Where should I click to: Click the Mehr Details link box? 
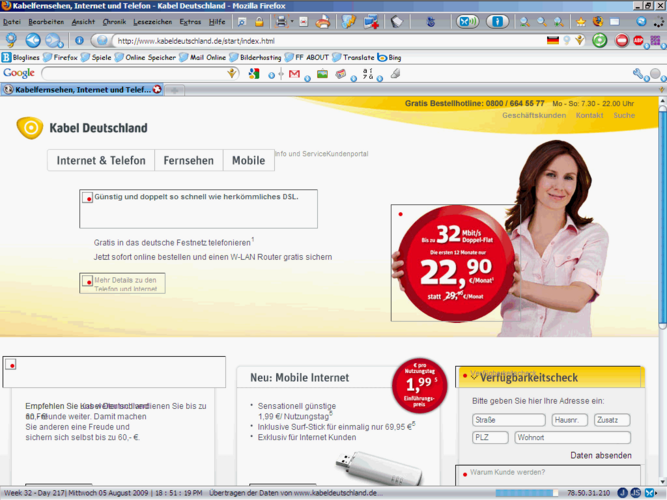[x=122, y=283]
